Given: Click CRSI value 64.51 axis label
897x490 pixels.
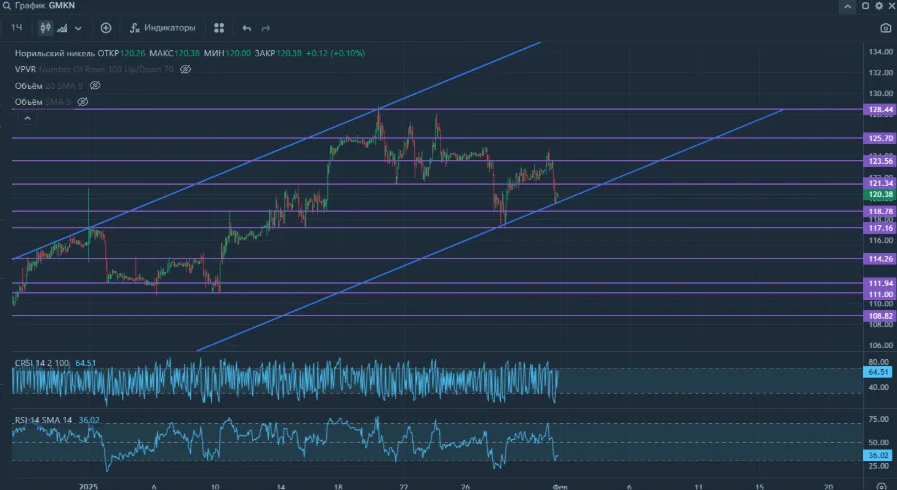Looking at the screenshot, I should coord(878,372).
